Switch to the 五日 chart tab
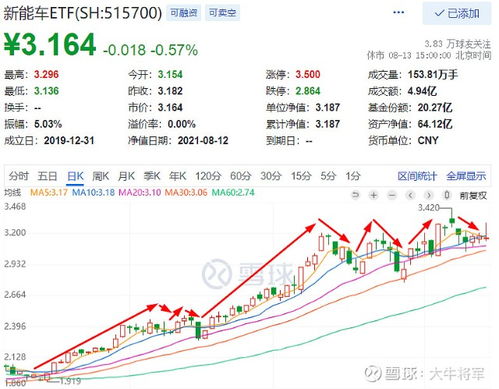 click(47, 176)
